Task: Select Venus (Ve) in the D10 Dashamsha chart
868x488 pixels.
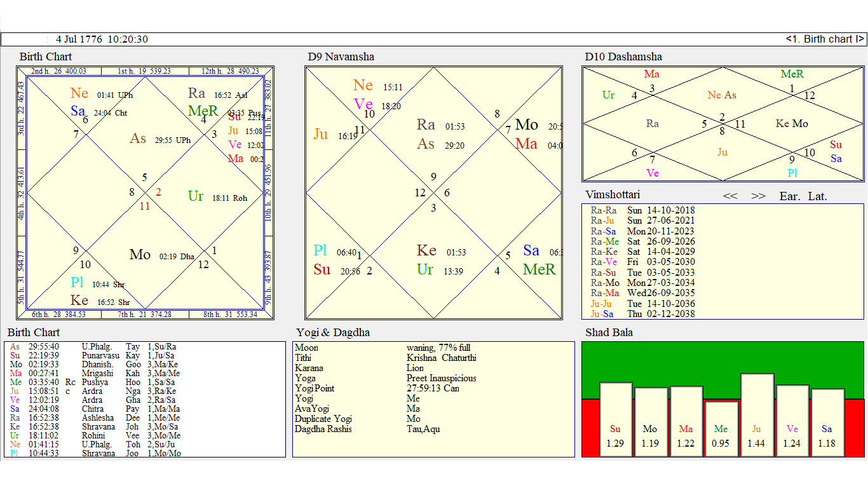Action: click(x=651, y=172)
